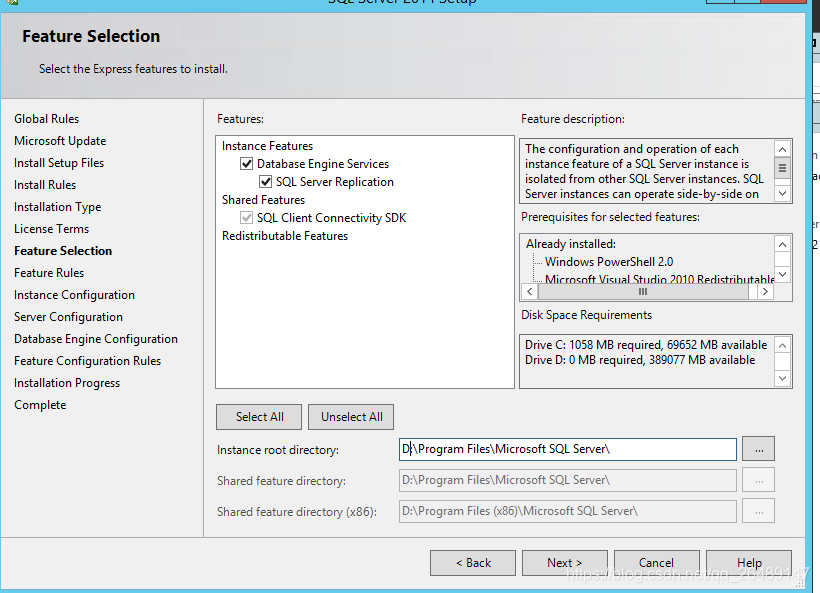This screenshot has height=593, width=820.
Task: Select Feature Rules step
Action: pyautogui.click(x=49, y=273)
